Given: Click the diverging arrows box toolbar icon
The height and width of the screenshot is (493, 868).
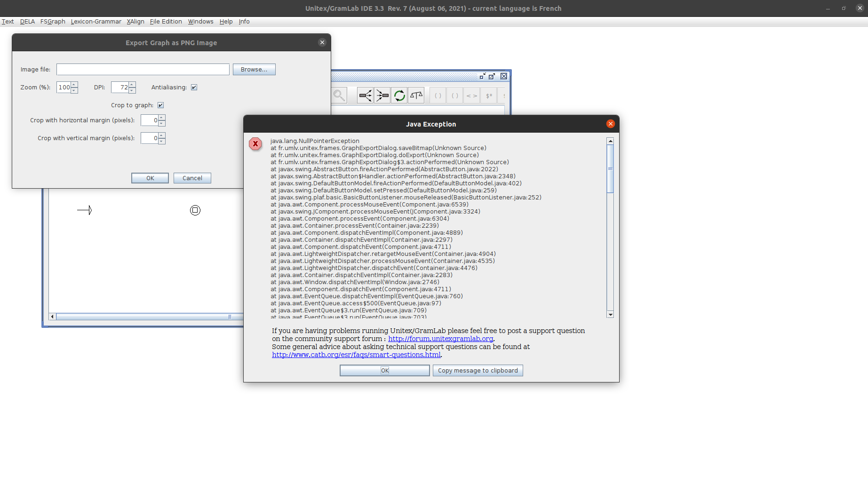Looking at the screenshot, I should [365, 95].
